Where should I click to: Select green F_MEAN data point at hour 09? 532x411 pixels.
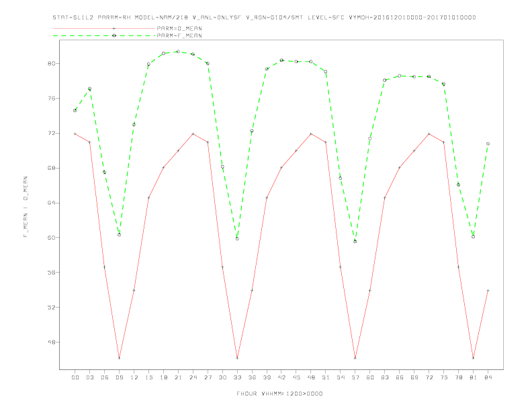pos(119,234)
